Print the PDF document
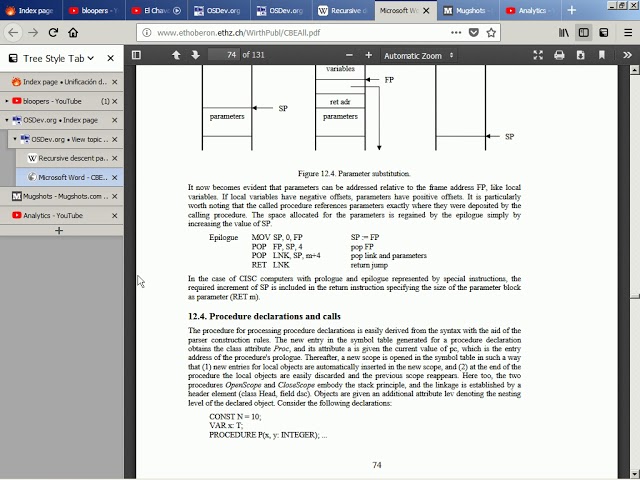This screenshot has height=480, width=640. coord(559,55)
